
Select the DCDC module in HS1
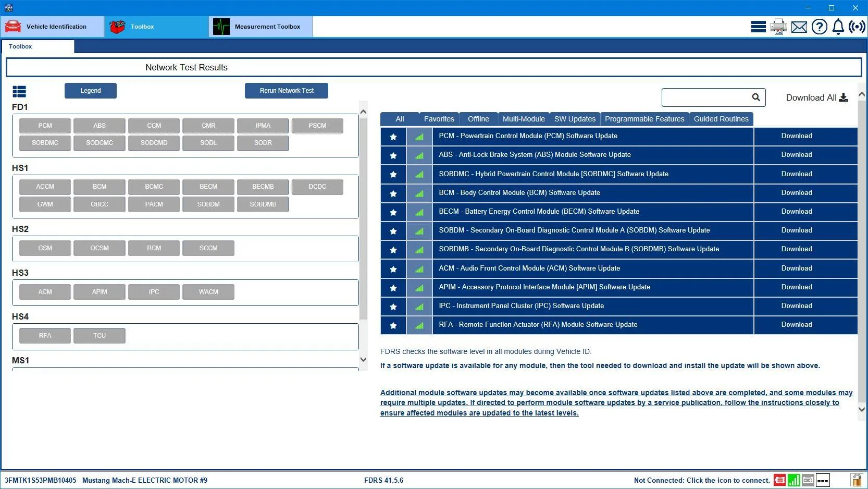[317, 187]
